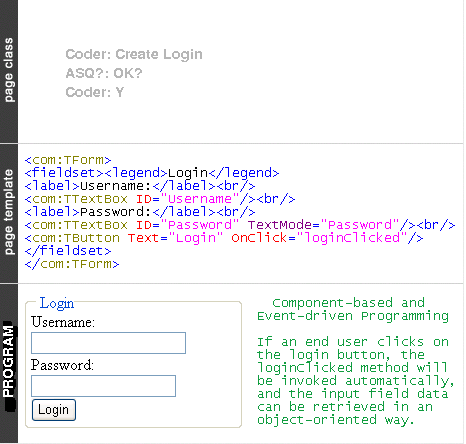Viewport: 466px width, 444px height.
Task: Click the fieldset legend code line
Action: click(152, 173)
